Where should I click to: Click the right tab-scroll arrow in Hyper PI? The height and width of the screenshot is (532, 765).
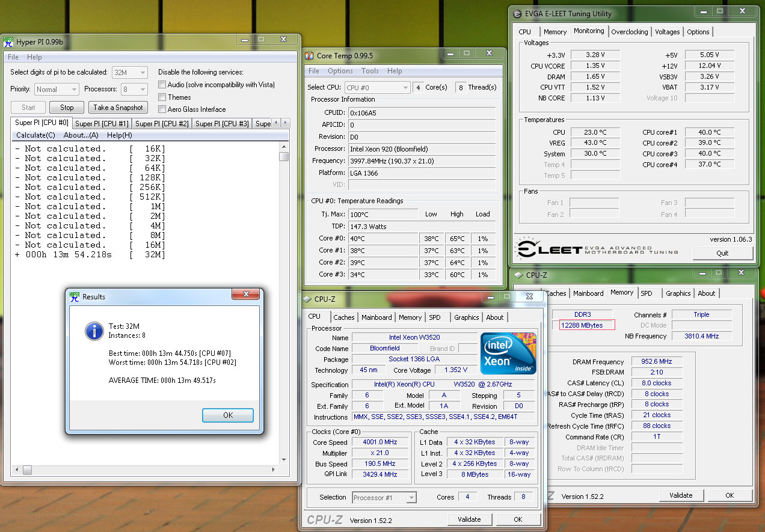[284, 123]
